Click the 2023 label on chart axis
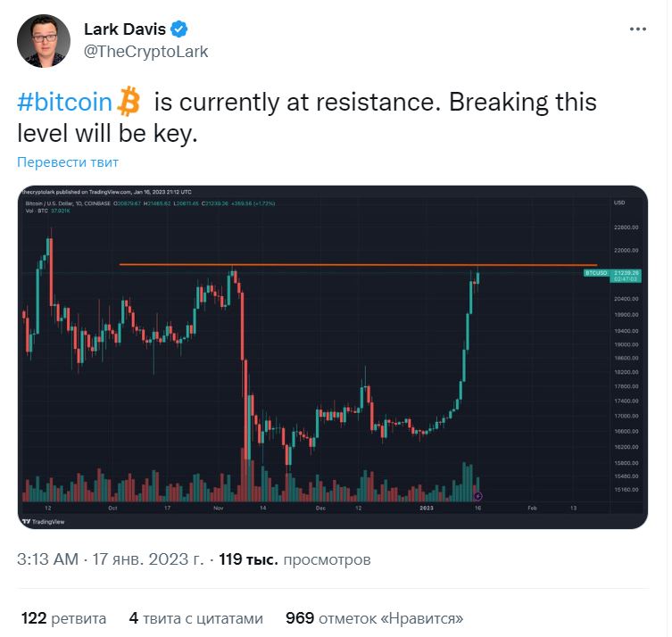 (427, 508)
